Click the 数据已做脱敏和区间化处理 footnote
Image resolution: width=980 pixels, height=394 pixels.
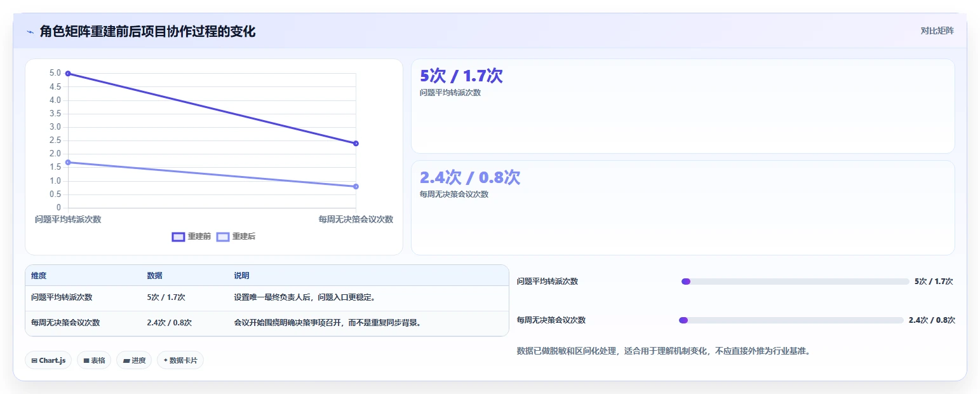664,351
